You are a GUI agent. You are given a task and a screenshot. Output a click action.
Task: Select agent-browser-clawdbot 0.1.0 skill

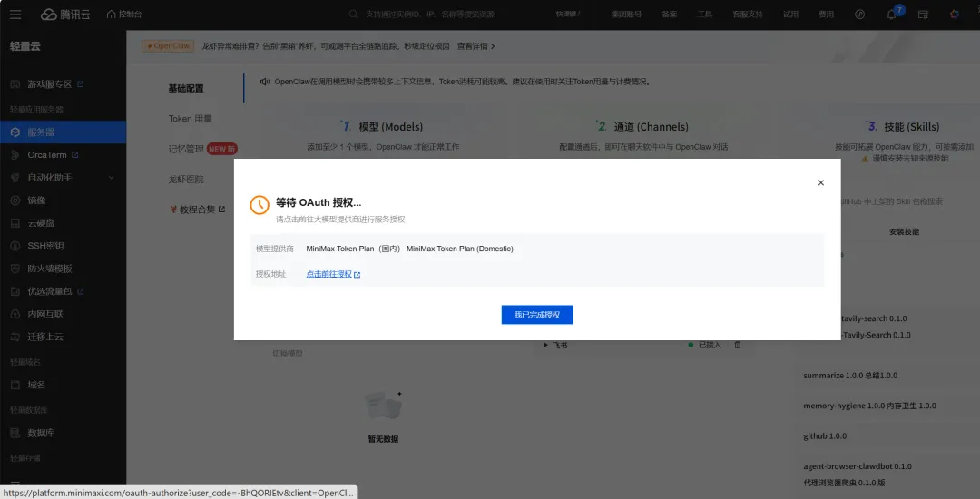857,466
